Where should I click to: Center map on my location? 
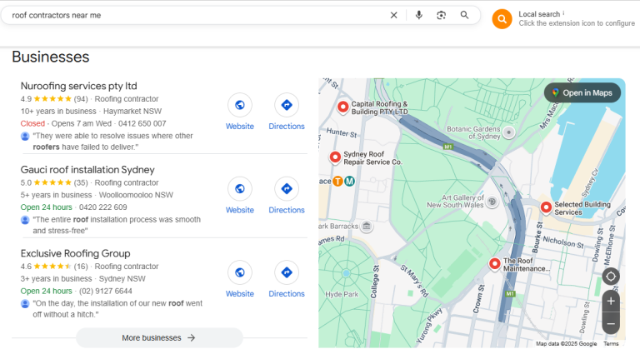[x=611, y=277]
